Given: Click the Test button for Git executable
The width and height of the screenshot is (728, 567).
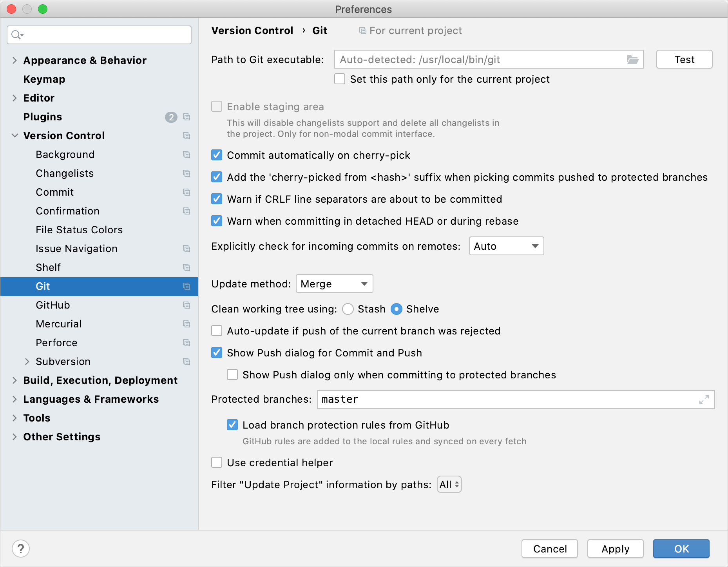Looking at the screenshot, I should click(x=684, y=60).
